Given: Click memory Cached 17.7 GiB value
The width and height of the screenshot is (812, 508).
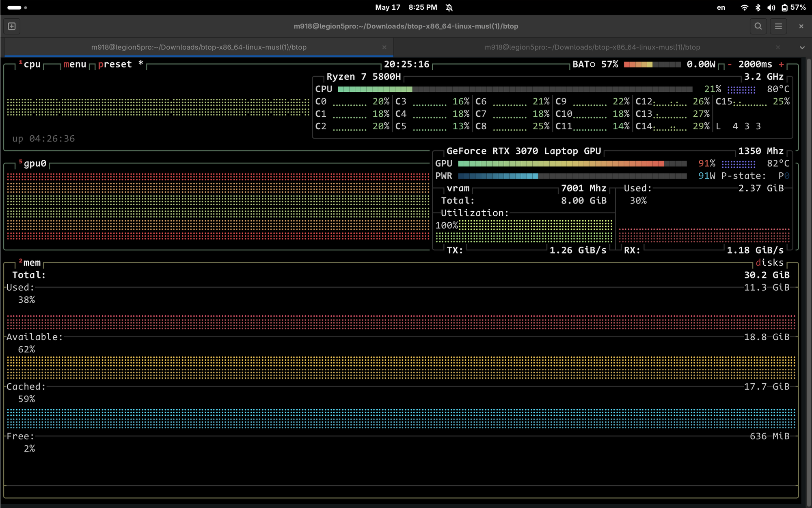Looking at the screenshot, I should coord(767,386).
